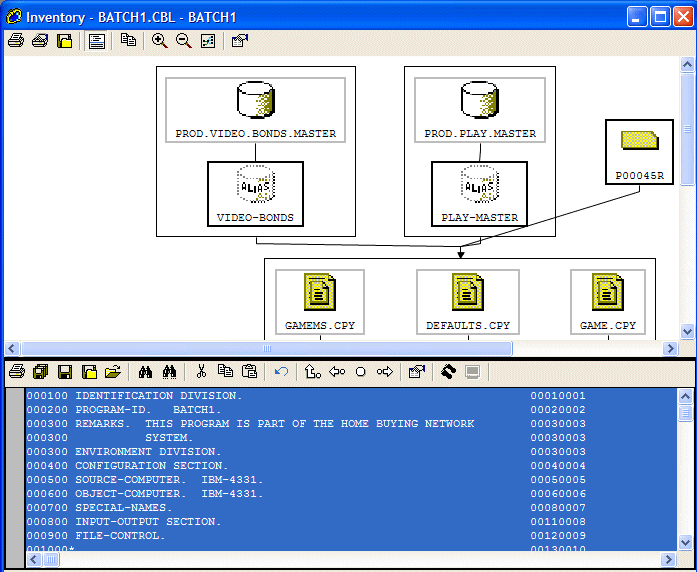Copy the diagram using the top toolbar copy icon
The image size is (697, 572).
(128, 40)
